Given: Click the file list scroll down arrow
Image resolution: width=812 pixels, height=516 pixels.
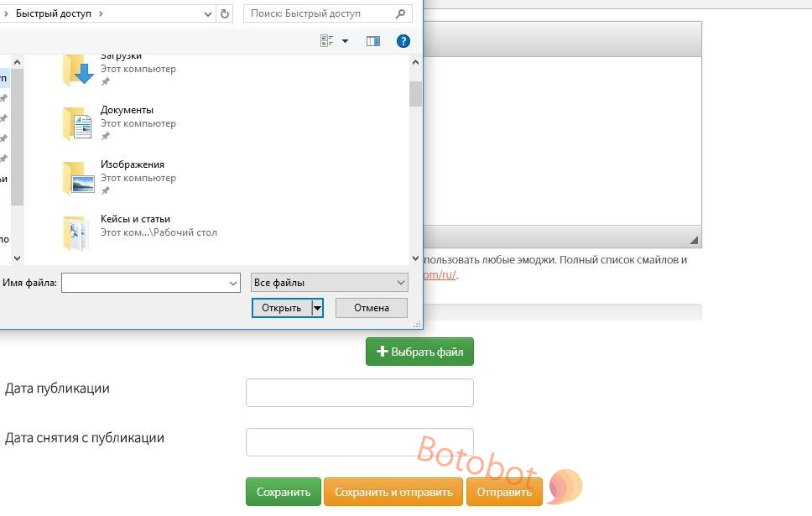Looking at the screenshot, I should [415, 259].
